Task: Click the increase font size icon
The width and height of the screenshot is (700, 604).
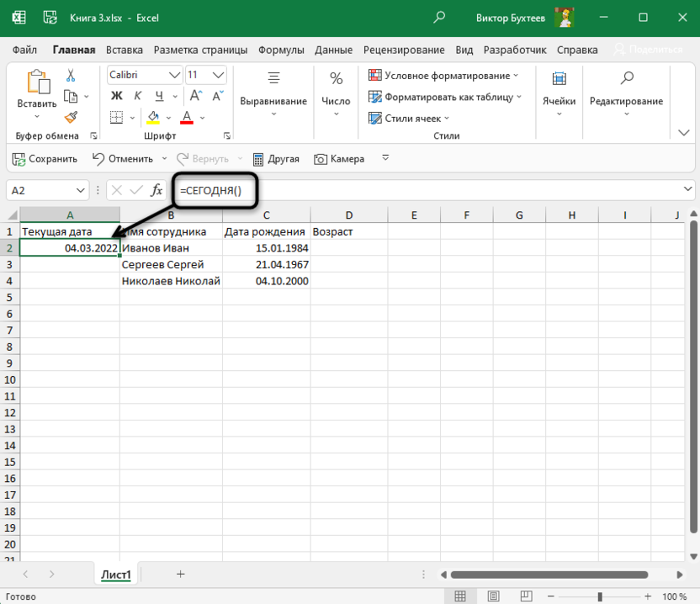Action: click(x=194, y=96)
